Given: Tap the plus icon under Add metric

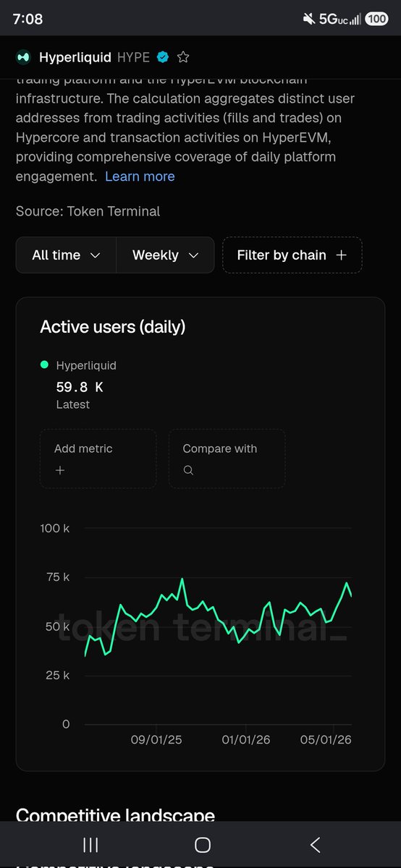Looking at the screenshot, I should pos(60,470).
